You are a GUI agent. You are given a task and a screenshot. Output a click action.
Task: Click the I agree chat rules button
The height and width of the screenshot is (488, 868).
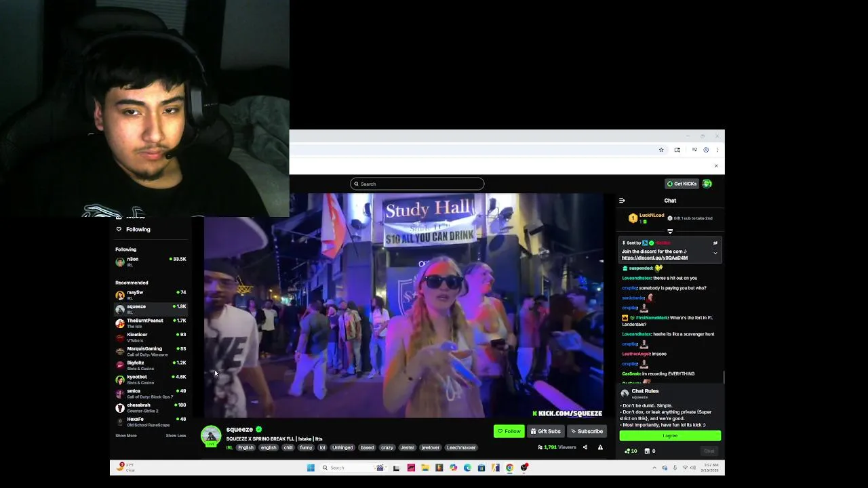(x=670, y=436)
